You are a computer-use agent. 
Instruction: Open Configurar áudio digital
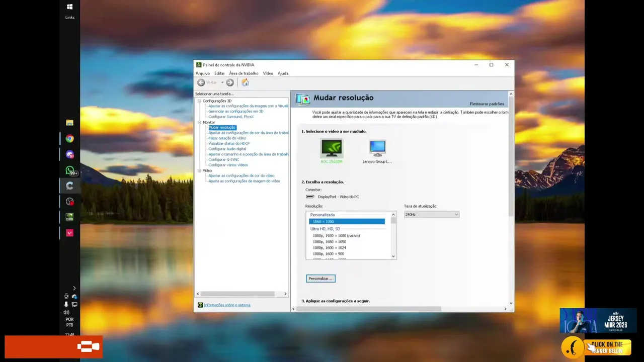[227, 149]
